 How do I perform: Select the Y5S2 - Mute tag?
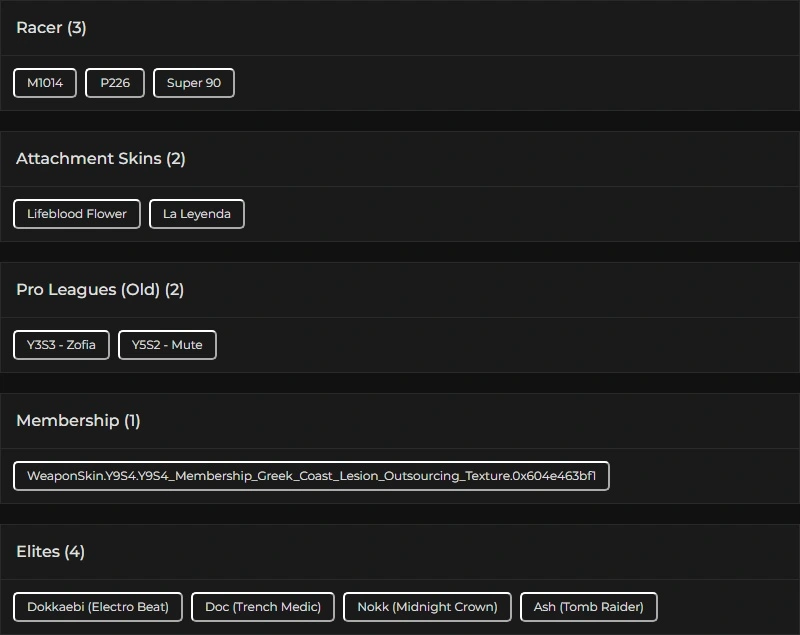[x=167, y=345]
